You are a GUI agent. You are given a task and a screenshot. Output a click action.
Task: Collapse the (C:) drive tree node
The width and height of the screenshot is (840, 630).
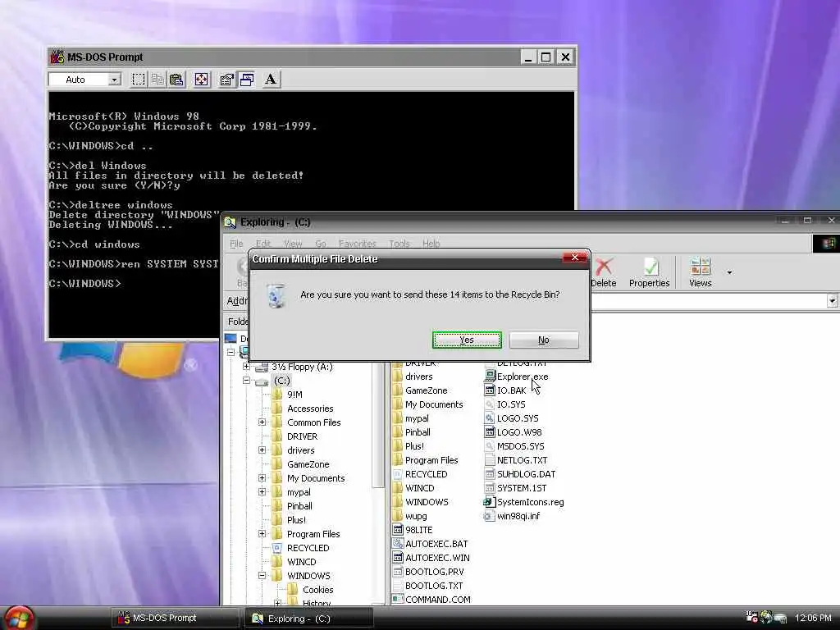click(x=246, y=381)
